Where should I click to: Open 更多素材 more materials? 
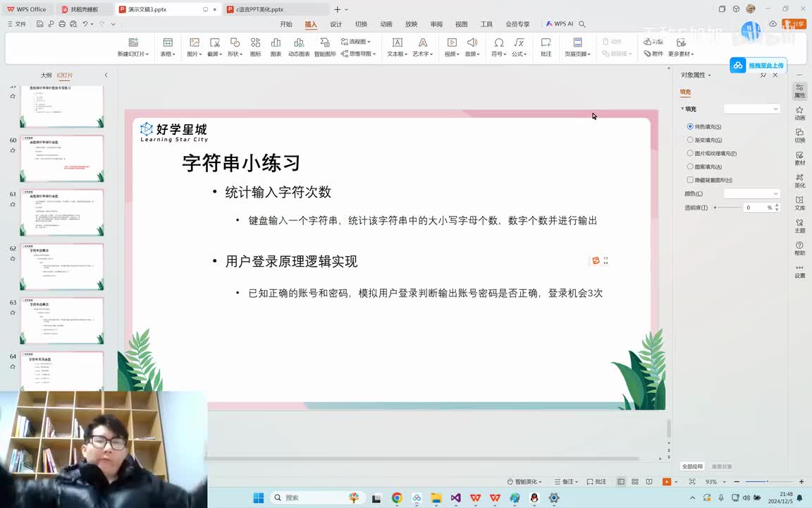pyautogui.click(x=680, y=48)
